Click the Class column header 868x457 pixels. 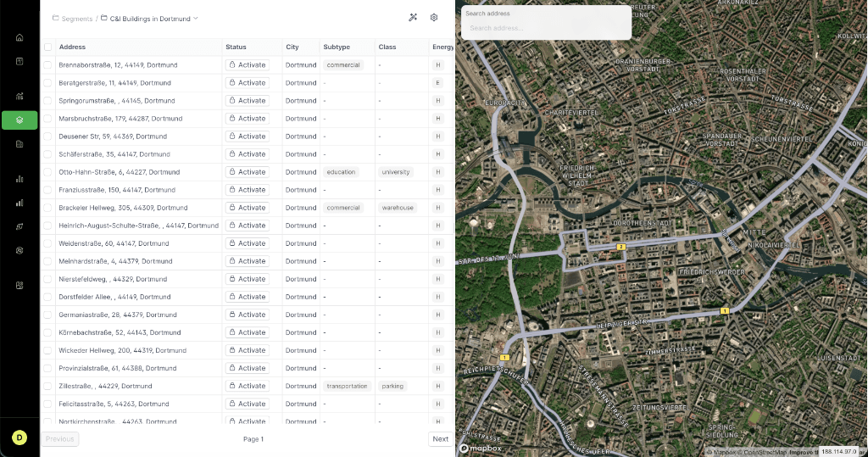pyautogui.click(x=387, y=47)
